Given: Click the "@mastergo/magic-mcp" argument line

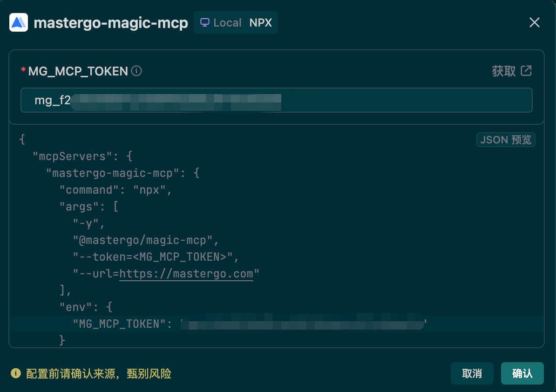Looking at the screenshot, I should coord(146,240).
